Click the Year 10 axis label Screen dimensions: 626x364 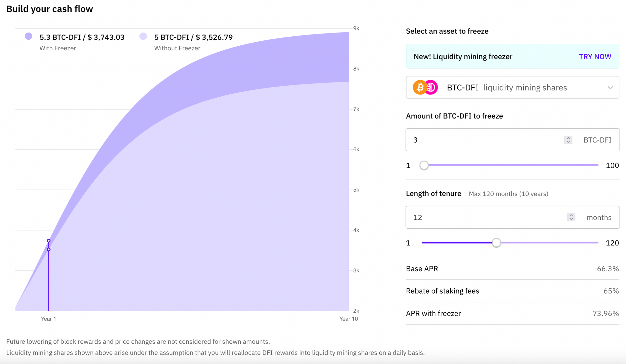click(348, 319)
